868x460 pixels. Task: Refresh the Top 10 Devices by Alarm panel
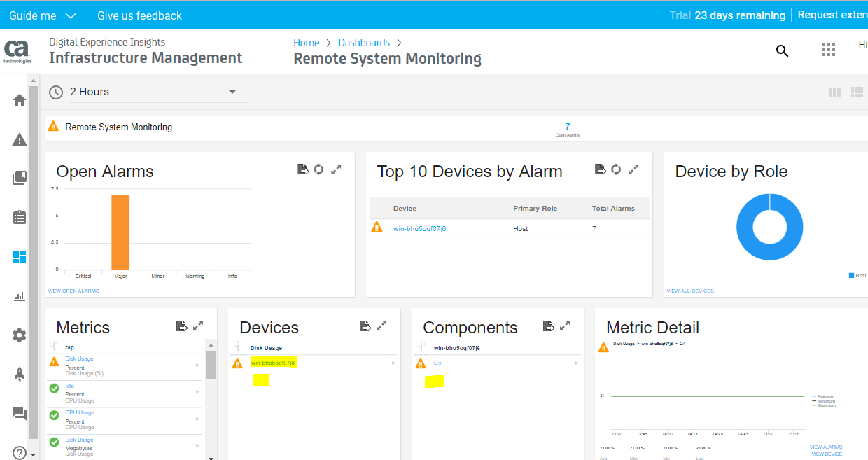tap(616, 169)
